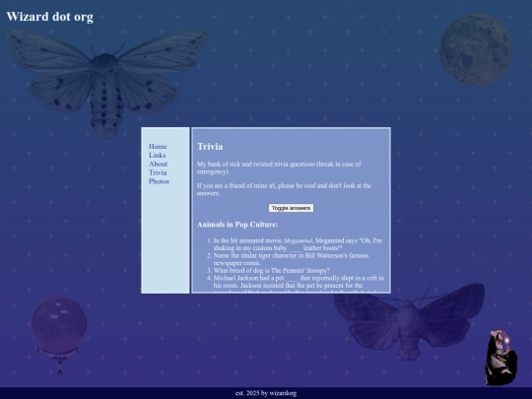This screenshot has height=399, width=532.
Task: Click the Megamind trivia question
Action: click(298, 244)
